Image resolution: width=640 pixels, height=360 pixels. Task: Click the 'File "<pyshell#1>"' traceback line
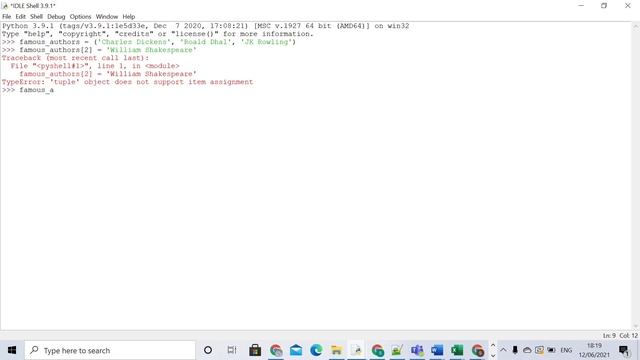[x=95, y=66]
